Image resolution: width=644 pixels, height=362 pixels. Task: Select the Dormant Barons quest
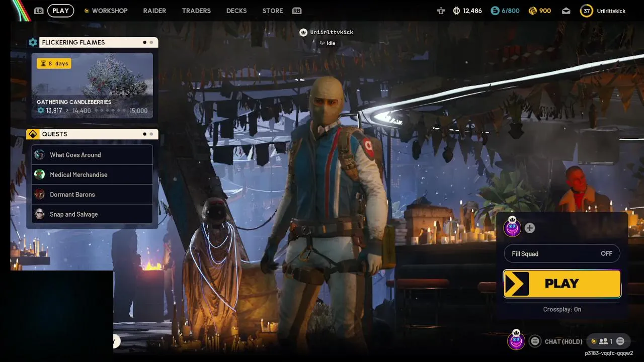92,194
